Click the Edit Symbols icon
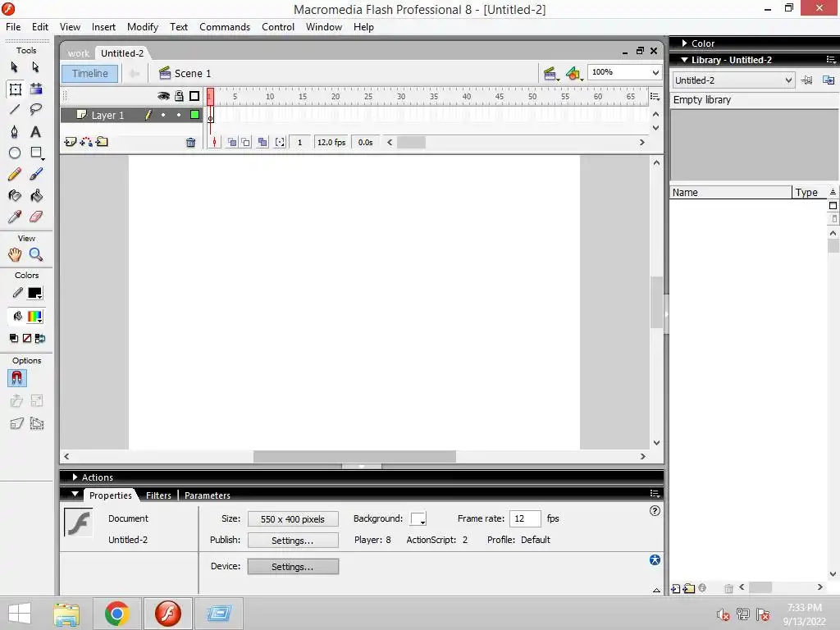Image resolution: width=840 pixels, height=630 pixels. pyautogui.click(x=573, y=74)
